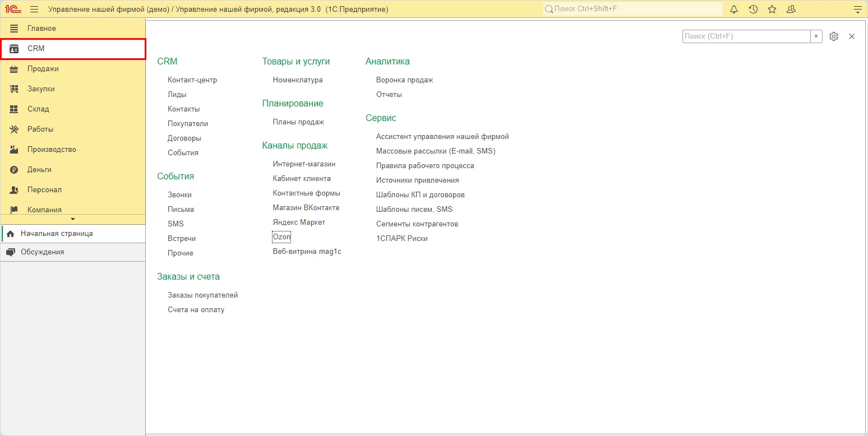Image resolution: width=868 pixels, height=436 pixels.
Task: Open События link under CRM heading
Action: pyautogui.click(x=183, y=153)
